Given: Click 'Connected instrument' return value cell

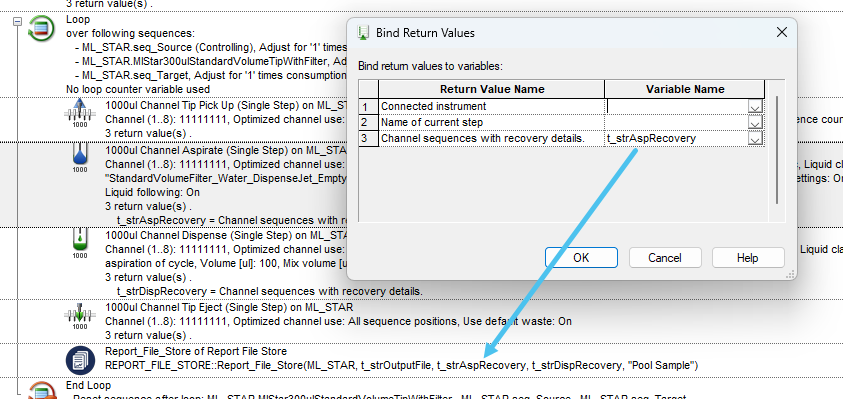Looking at the screenshot, I should pos(491,106).
